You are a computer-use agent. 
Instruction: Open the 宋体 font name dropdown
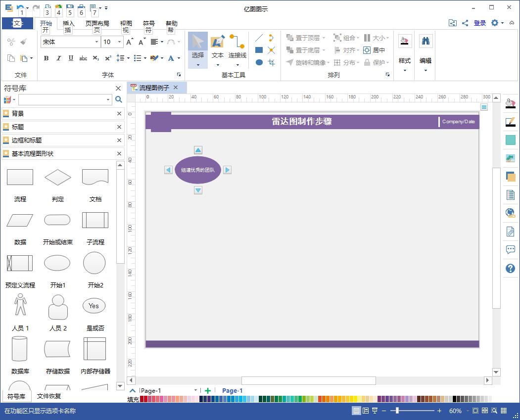click(96, 42)
